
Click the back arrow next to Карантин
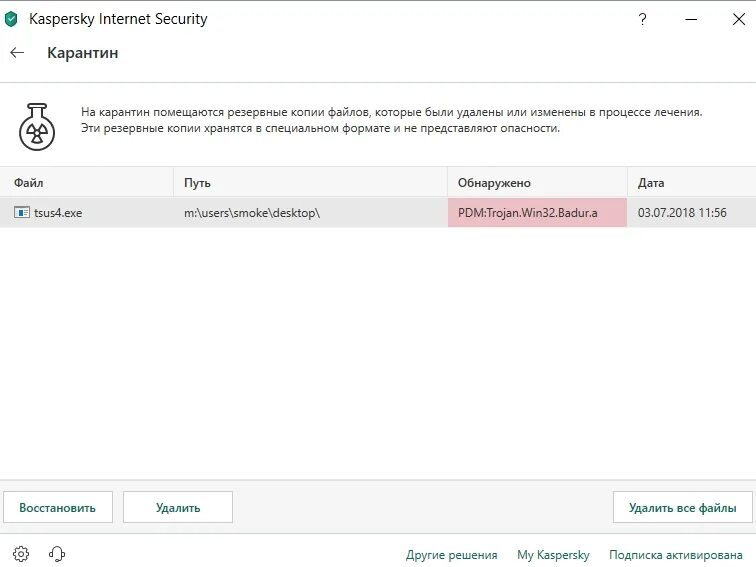pos(17,53)
